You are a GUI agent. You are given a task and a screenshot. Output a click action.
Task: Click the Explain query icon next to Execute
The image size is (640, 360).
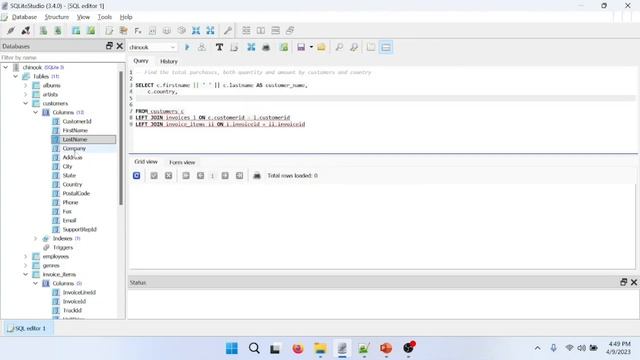point(202,47)
